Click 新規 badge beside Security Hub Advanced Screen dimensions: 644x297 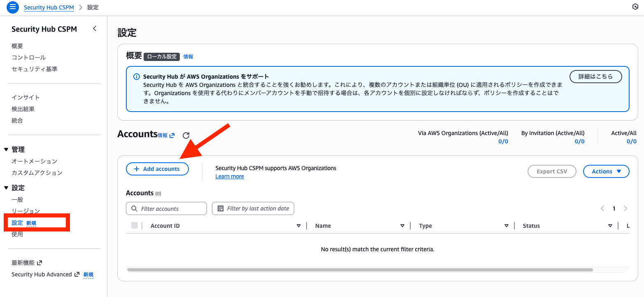coord(88,275)
